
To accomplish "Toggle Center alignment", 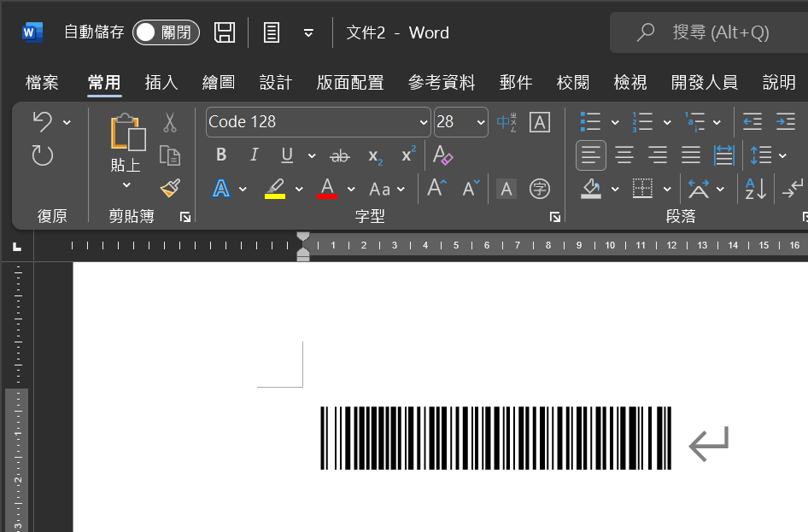I will 624,155.
